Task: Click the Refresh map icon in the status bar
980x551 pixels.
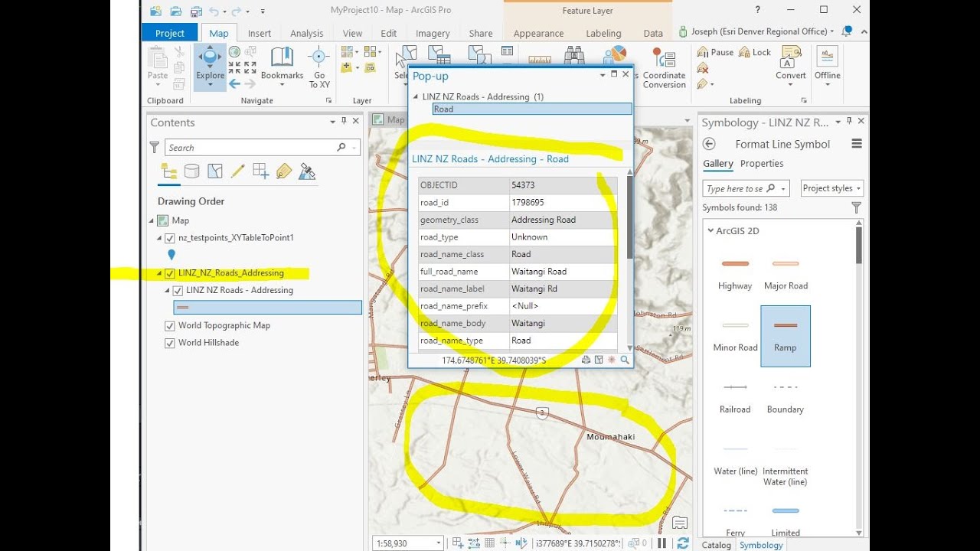Action: pos(683,543)
